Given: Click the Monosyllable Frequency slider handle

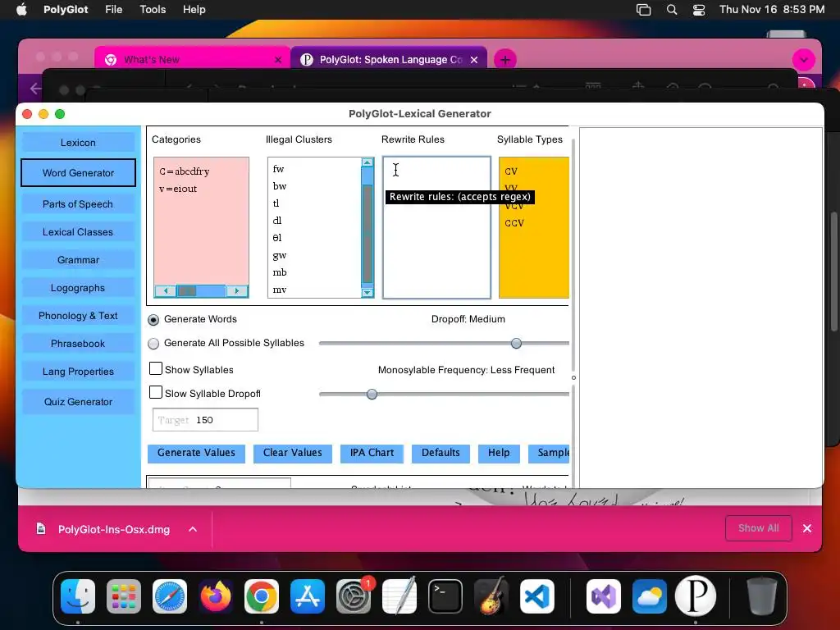Looking at the screenshot, I should 372,395.
